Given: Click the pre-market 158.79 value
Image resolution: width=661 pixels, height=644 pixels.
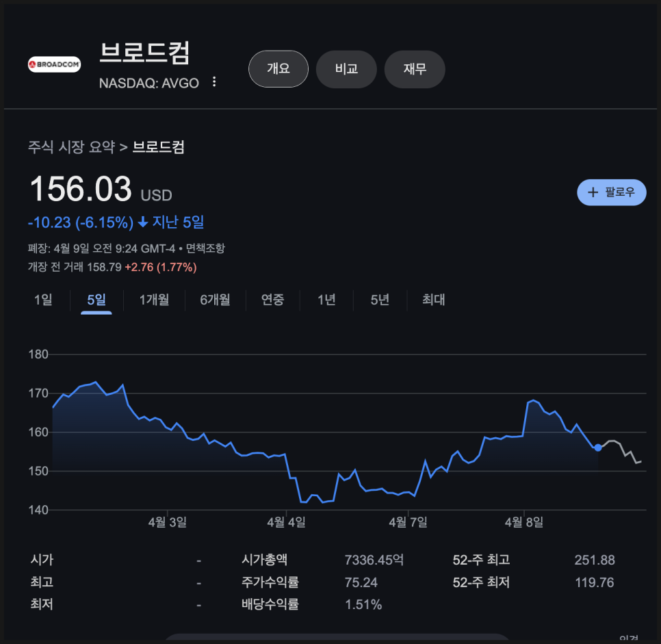Looking at the screenshot, I should point(104,268).
